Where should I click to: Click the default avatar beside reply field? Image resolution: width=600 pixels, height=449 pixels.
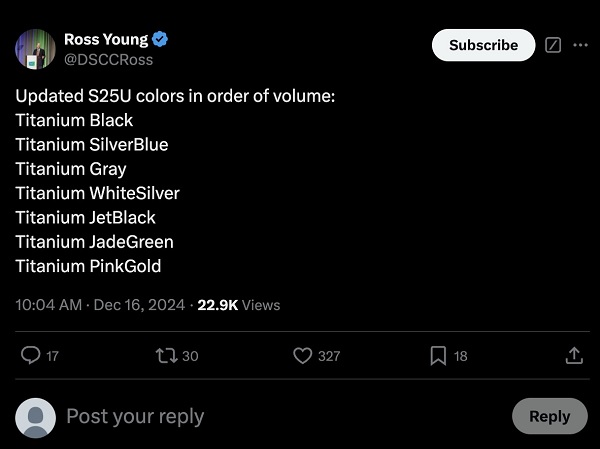(x=35, y=417)
